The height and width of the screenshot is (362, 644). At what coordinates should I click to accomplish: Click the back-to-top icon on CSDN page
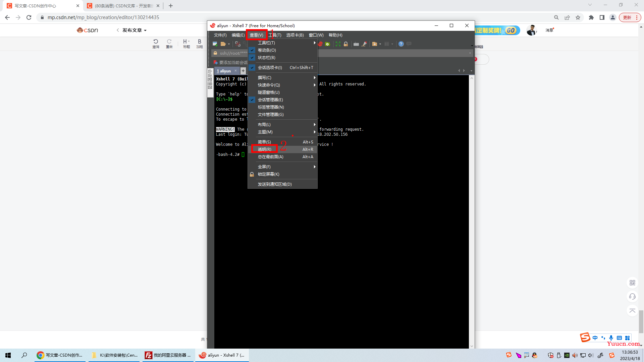pyautogui.click(x=632, y=311)
